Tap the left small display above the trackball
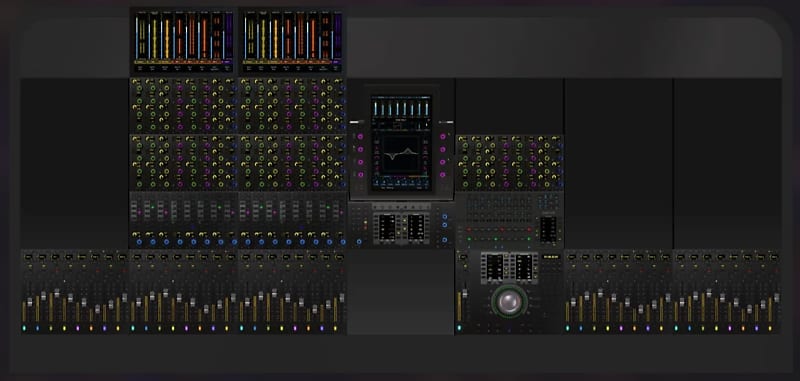The width and height of the screenshot is (800, 381). click(x=494, y=267)
